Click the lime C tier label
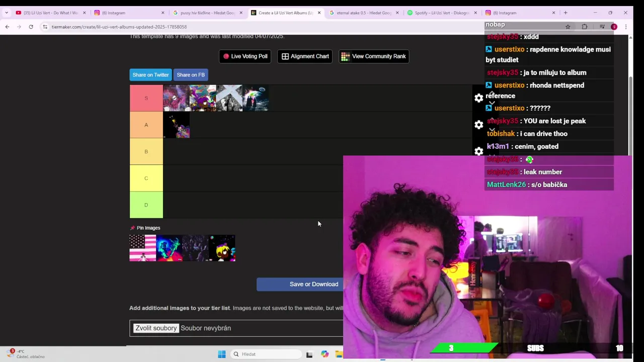This screenshot has width=644, height=362. pos(146,178)
